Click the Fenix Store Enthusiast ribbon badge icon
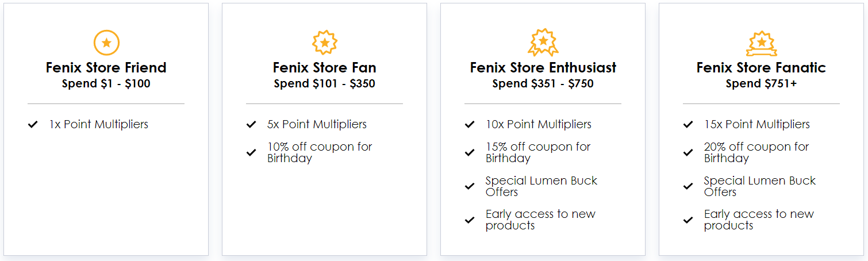Image resolution: width=868 pixels, height=261 pixels. click(543, 43)
